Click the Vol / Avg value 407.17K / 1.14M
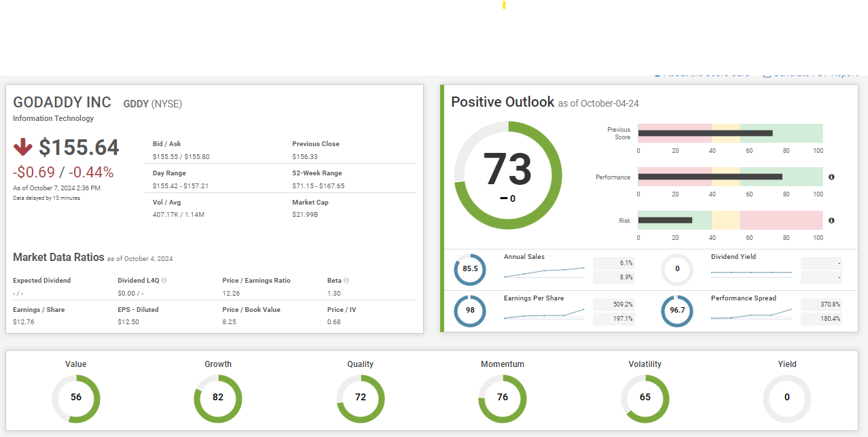868x437 pixels. [179, 215]
